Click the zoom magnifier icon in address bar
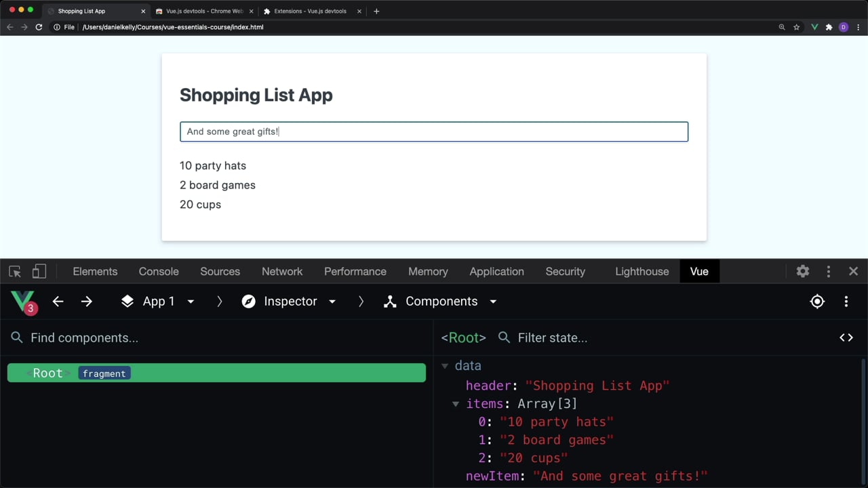 (x=782, y=27)
